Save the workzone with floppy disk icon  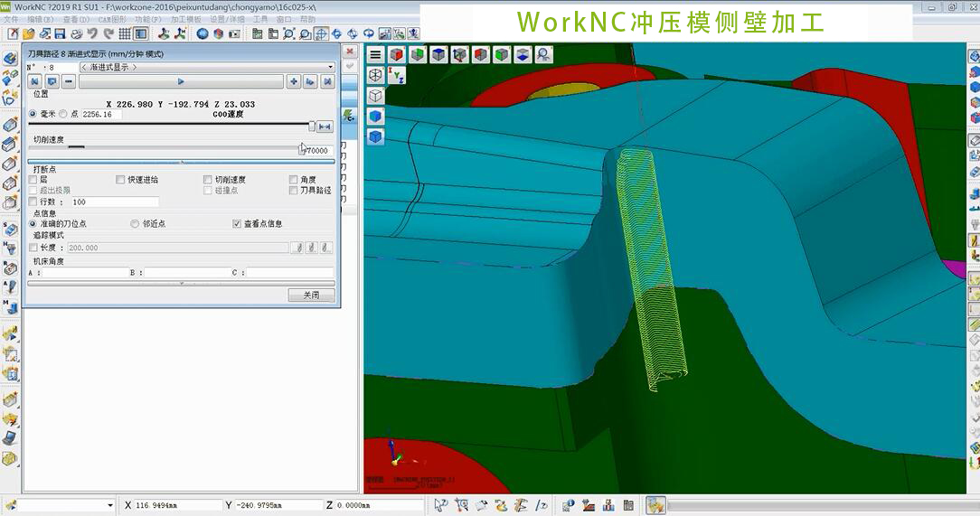click(x=60, y=33)
